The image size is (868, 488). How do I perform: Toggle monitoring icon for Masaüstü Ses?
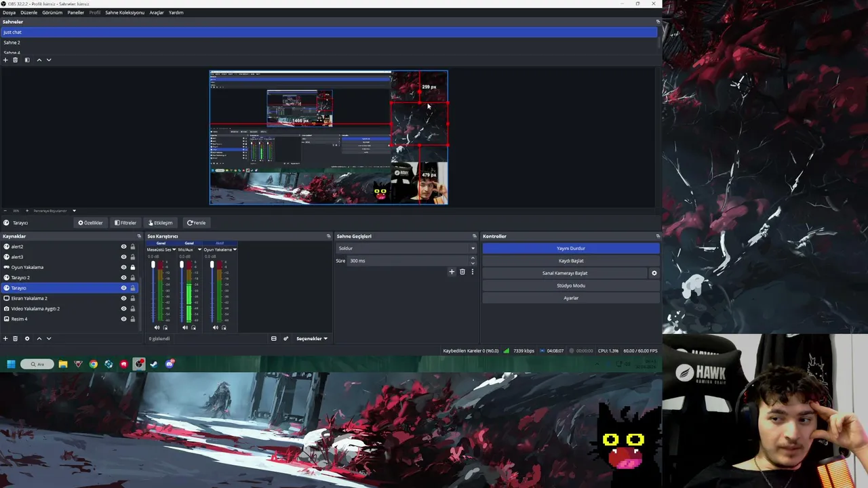coord(165,327)
